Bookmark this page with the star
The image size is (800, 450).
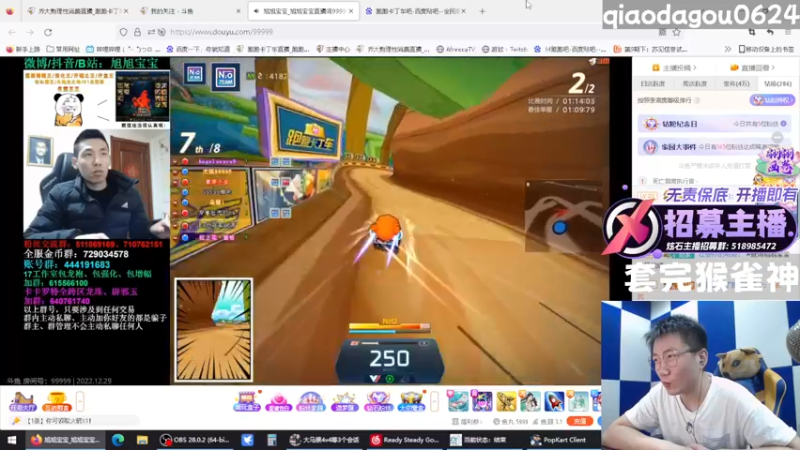click(x=677, y=32)
